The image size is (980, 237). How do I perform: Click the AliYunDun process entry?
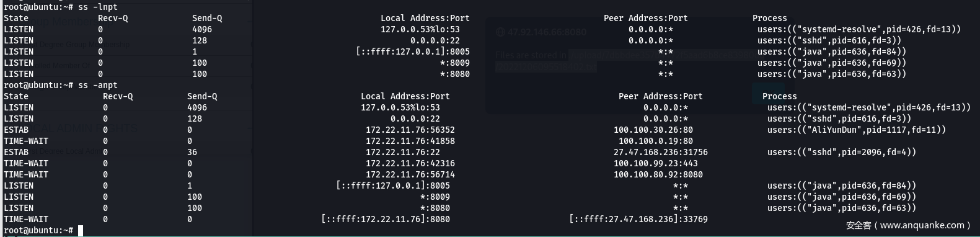tap(857, 130)
